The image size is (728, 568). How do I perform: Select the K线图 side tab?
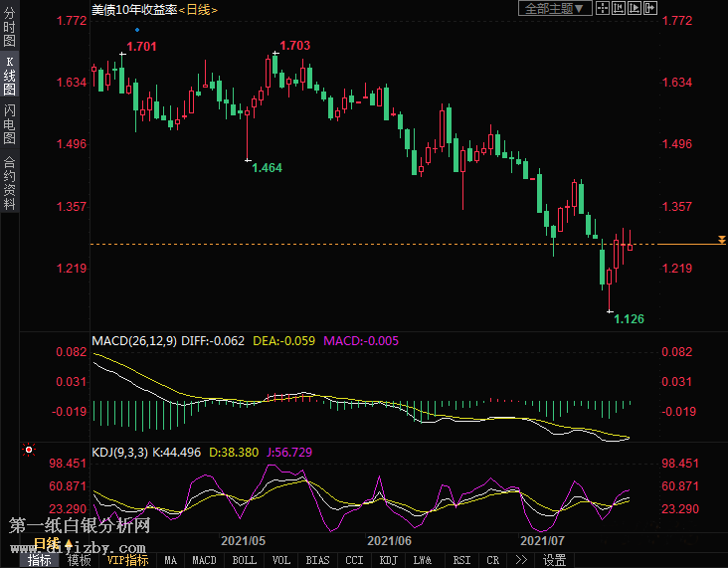click(9, 76)
